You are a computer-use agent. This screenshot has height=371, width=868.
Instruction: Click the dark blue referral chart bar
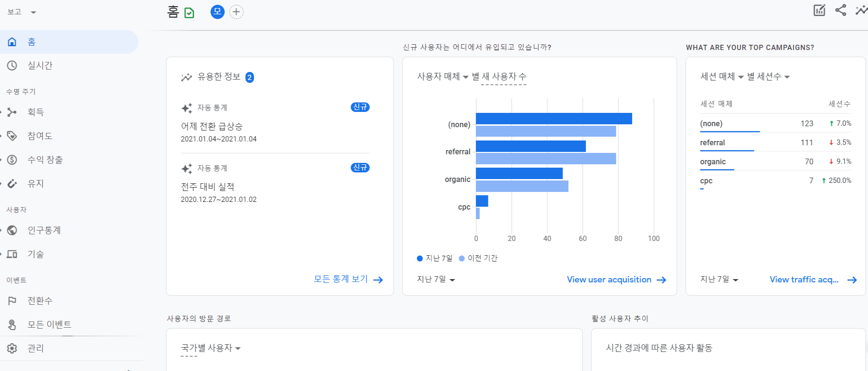531,146
